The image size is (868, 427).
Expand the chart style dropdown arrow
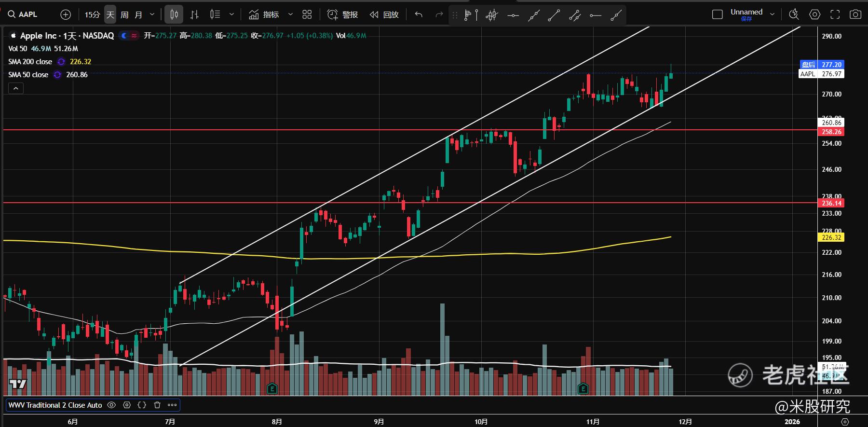(231, 15)
